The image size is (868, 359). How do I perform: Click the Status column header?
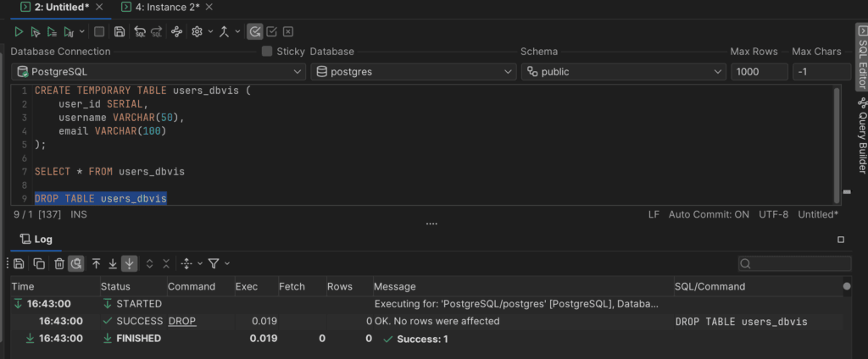click(133, 286)
